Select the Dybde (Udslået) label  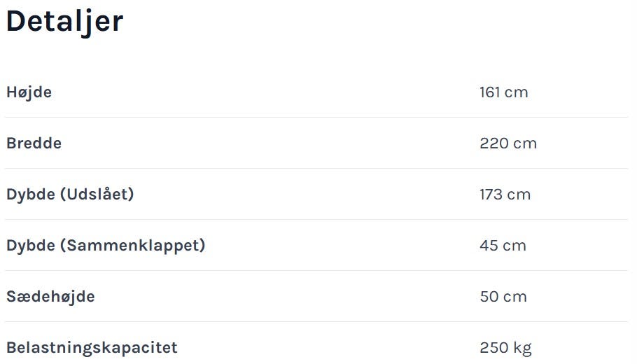[x=70, y=194]
